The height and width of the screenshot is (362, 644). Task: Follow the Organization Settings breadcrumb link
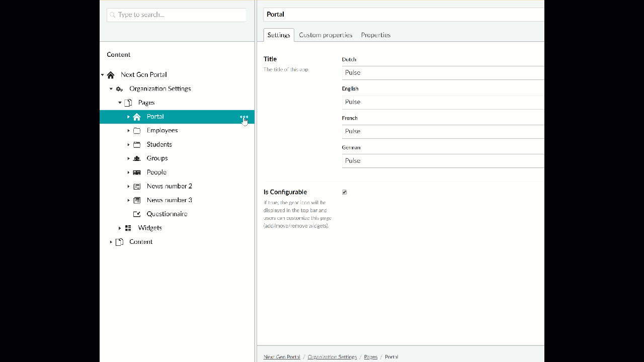click(332, 357)
